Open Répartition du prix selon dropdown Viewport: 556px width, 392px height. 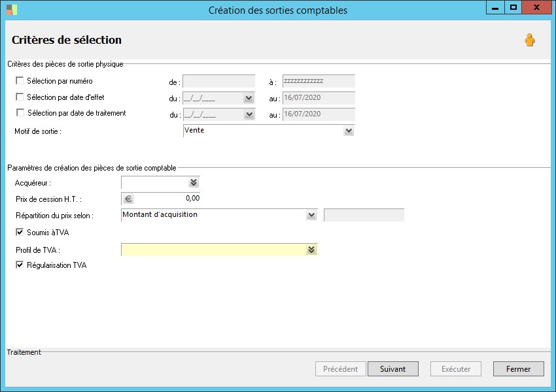(311, 215)
